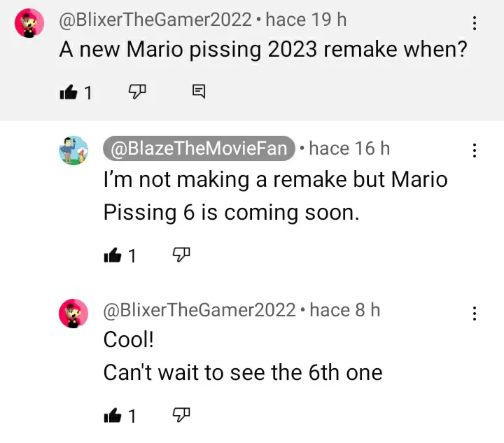
Task: Click the "hace 19 h" timestamp
Action: click(306, 20)
